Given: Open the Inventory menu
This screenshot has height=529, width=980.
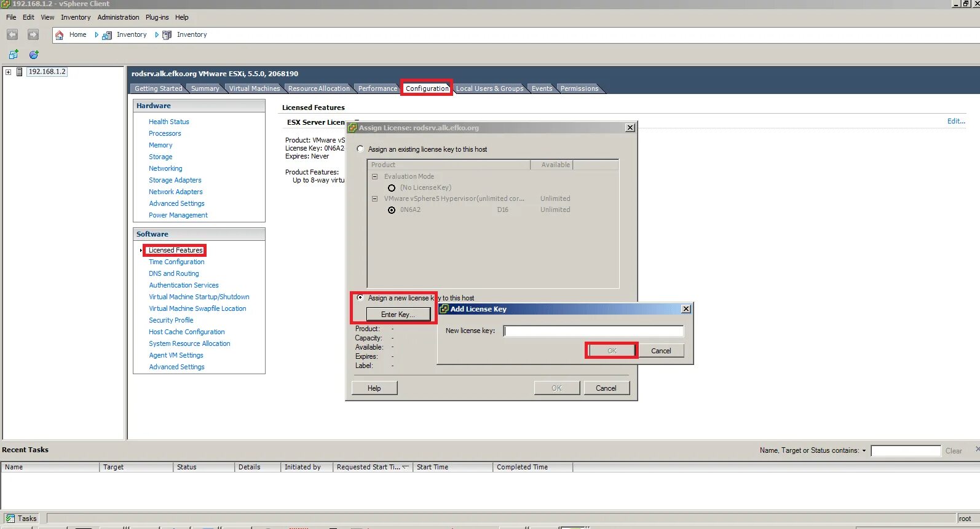Looking at the screenshot, I should [76, 17].
